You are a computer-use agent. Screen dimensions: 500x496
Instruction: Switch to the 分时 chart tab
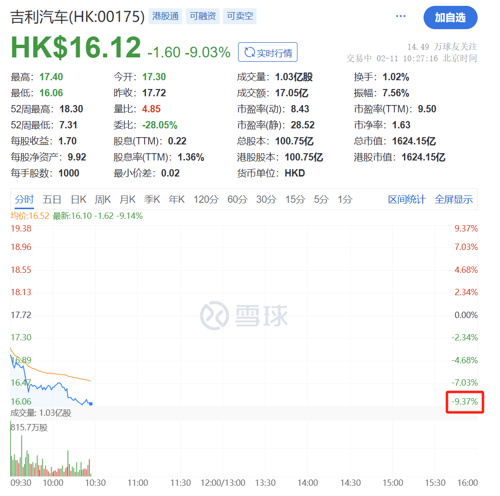point(24,199)
